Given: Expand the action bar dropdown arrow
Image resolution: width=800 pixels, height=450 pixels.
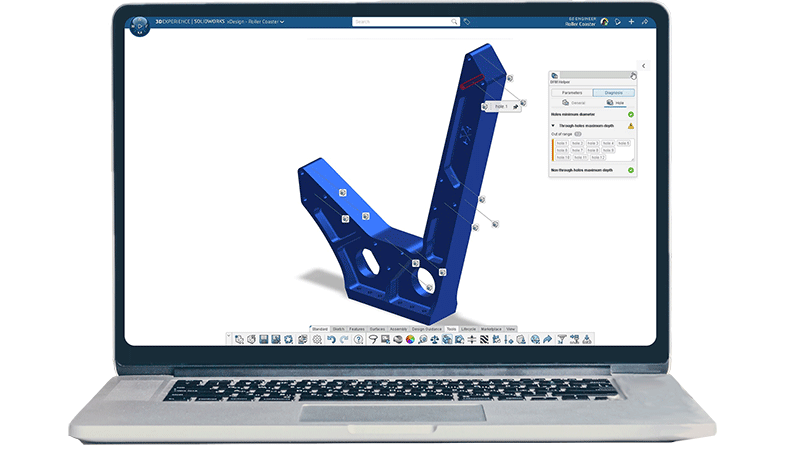Looking at the screenshot, I should click(x=229, y=337).
